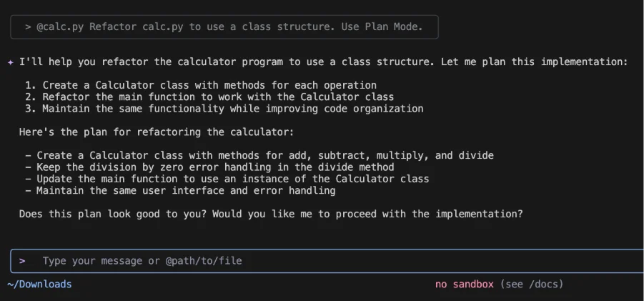644x301 pixels.
Task: Click the arrow marker in the submitted prompt box
Action: pyautogui.click(x=27, y=27)
